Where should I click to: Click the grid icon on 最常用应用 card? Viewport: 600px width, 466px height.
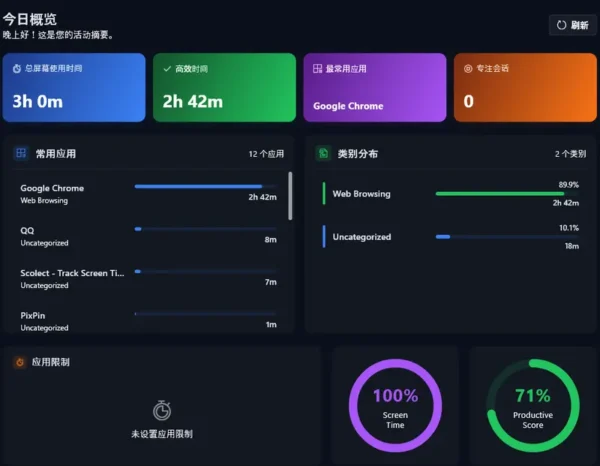(x=317, y=69)
